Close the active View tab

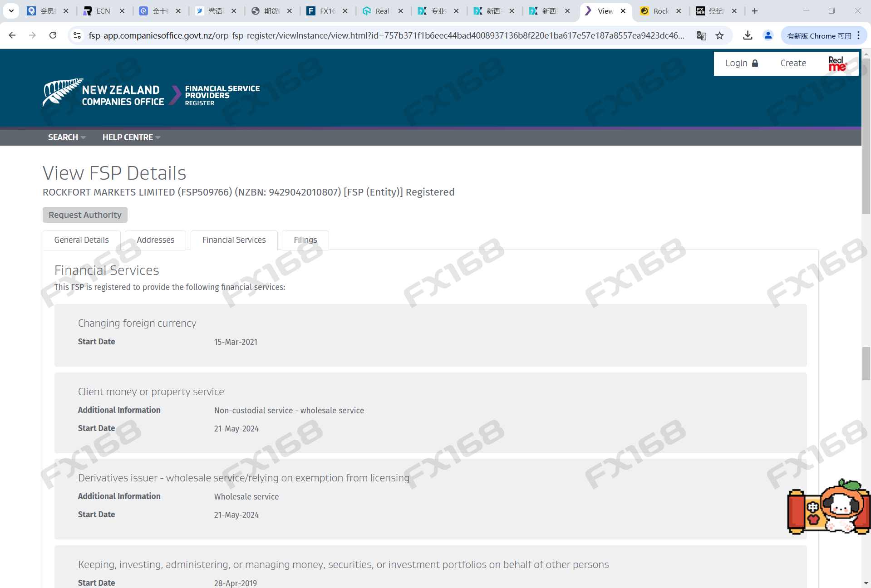coord(623,11)
